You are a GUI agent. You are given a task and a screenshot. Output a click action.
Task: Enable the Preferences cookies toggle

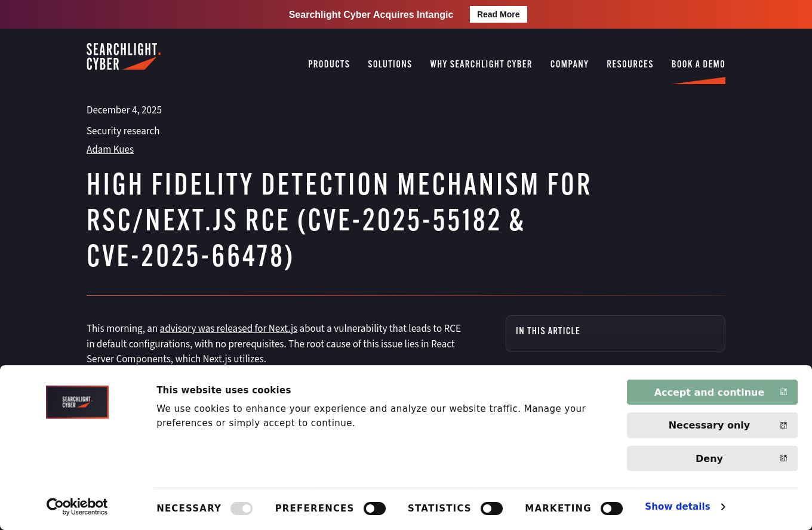click(x=374, y=509)
